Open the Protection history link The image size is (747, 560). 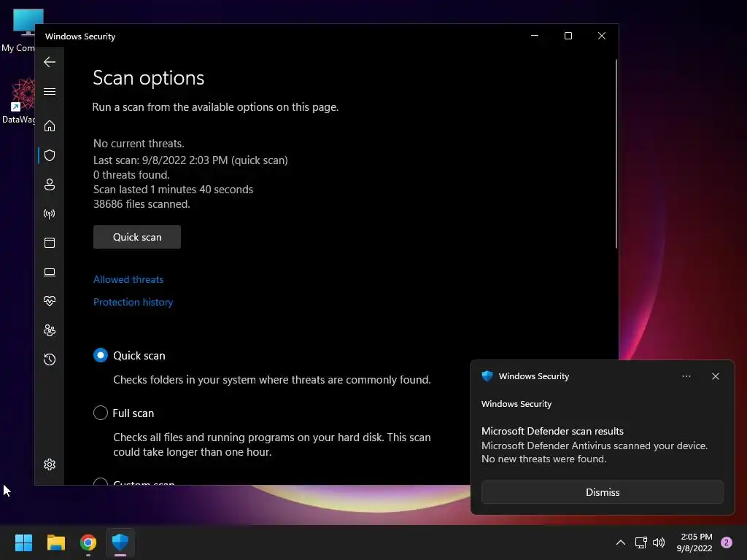(x=133, y=302)
